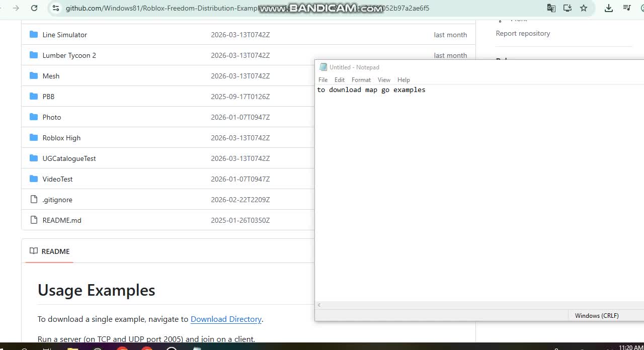
Task: Open Notepad's File menu
Action: [x=323, y=79]
